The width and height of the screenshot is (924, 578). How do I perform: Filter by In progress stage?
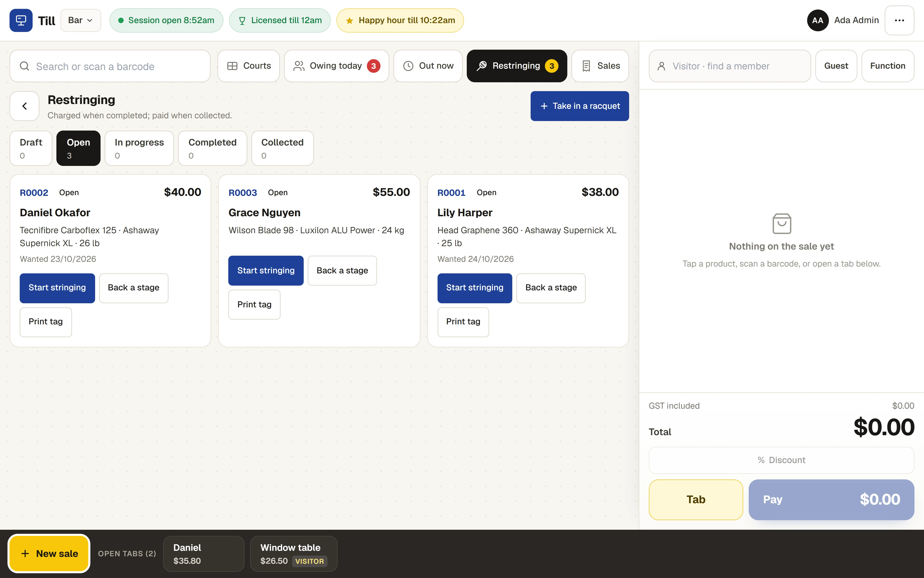[139, 148]
